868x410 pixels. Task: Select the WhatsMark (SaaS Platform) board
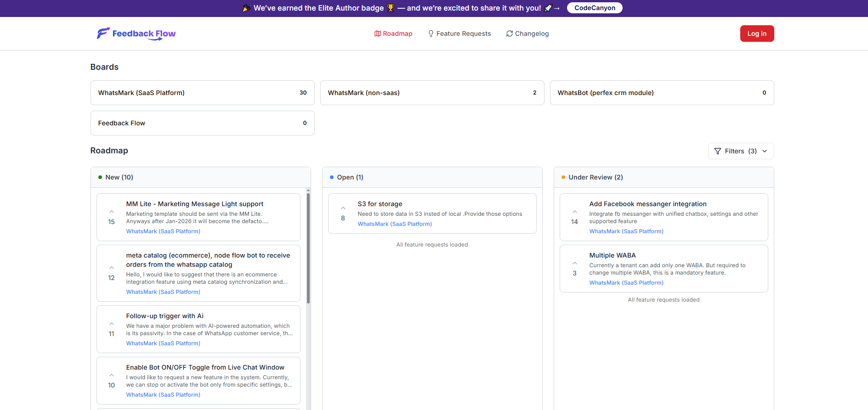point(203,93)
